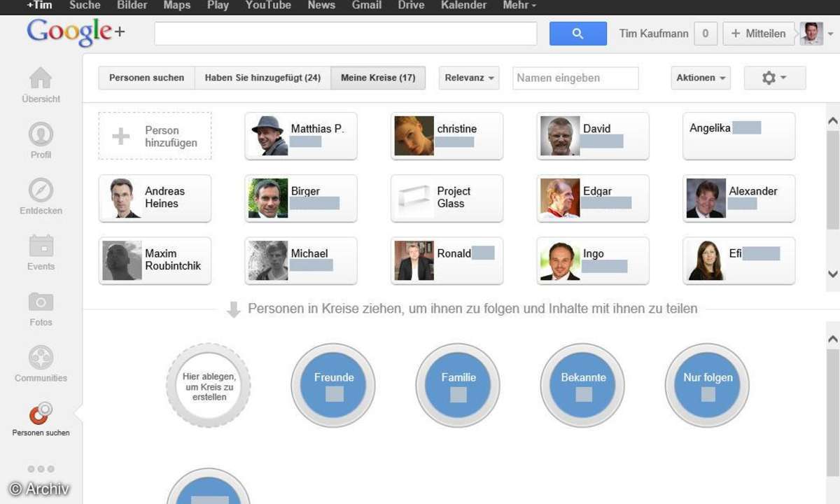Click the Tim Kaufmann account name

654,33
